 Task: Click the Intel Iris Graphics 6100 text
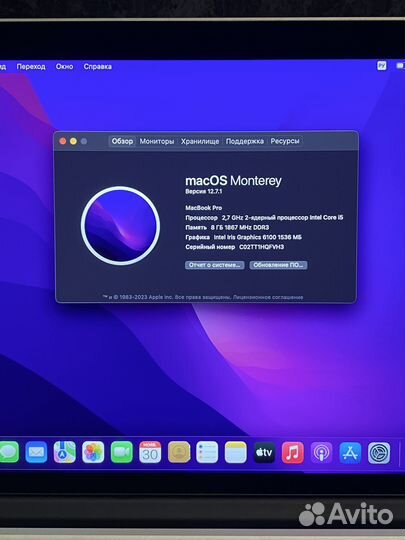(x=258, y=237)
